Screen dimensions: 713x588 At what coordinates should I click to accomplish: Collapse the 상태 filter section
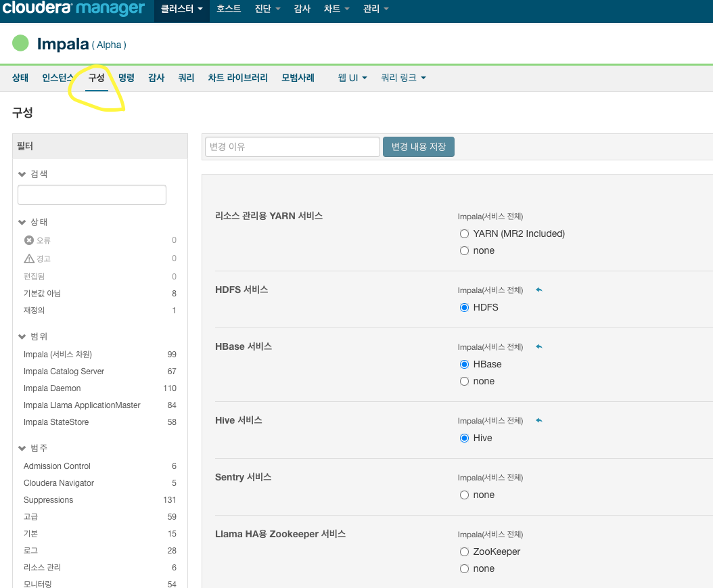coord(22,223)
